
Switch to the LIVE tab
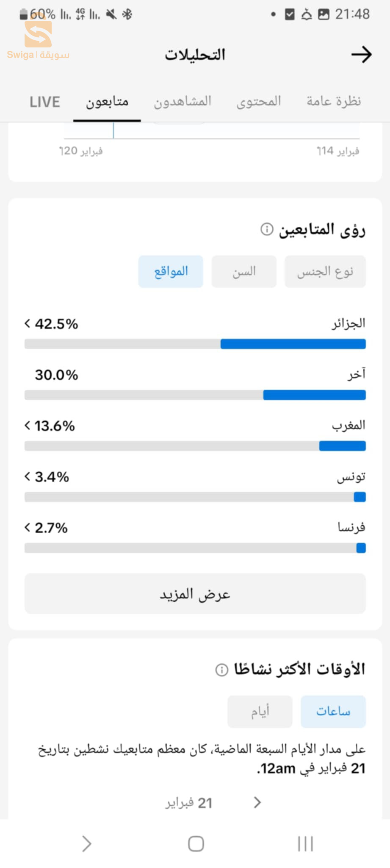pyautogui.click(x=44, y=102)
